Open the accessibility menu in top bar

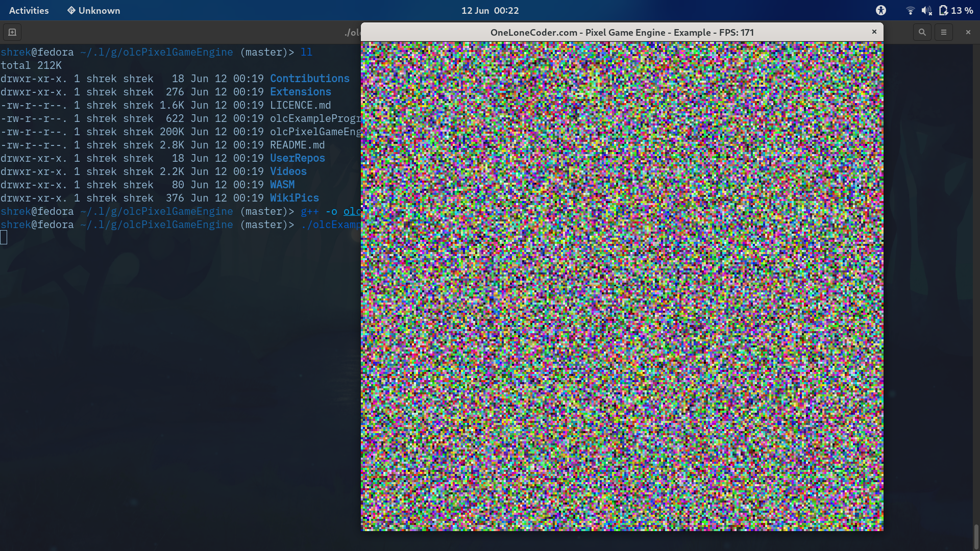click(x=881, y=10)
